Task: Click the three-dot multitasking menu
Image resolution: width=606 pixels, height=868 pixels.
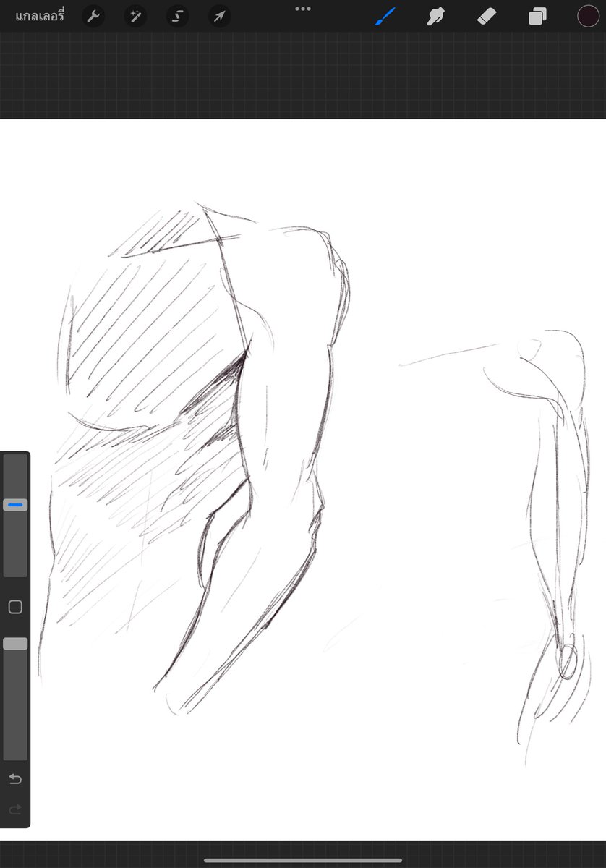Action: click(303, 9)
